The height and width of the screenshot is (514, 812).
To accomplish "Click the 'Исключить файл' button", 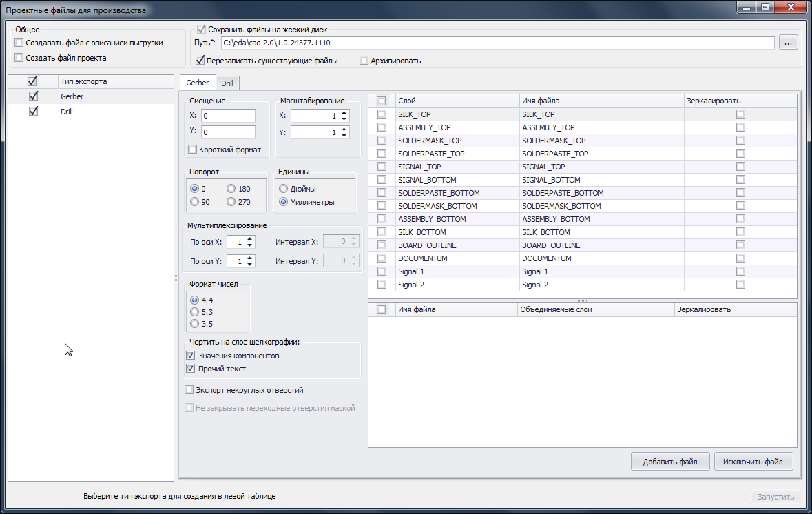I will (753, 461).
